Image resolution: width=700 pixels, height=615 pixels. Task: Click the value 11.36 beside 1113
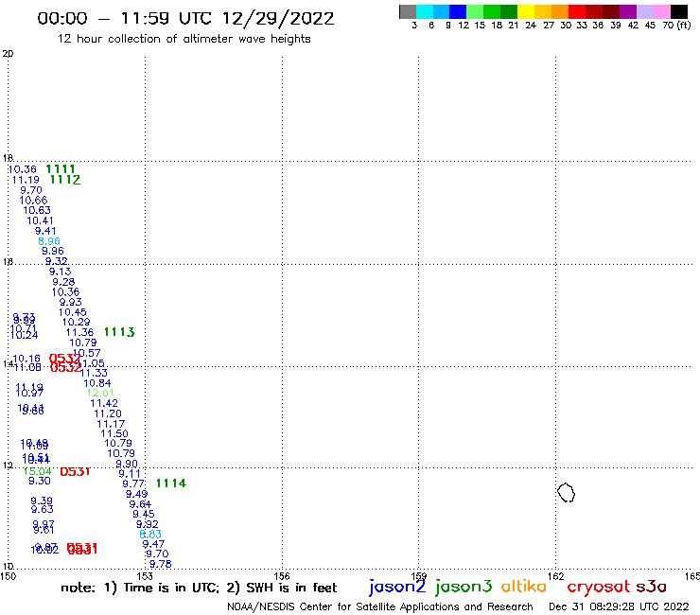pos(79,332)
